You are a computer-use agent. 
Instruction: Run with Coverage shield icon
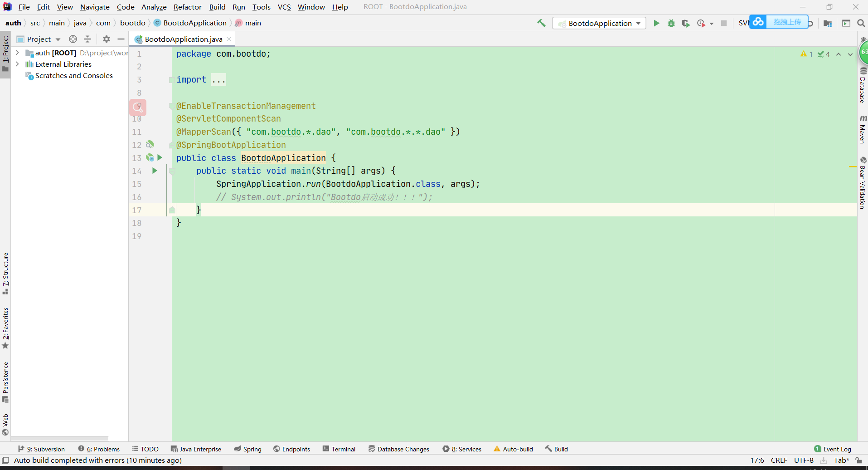coord(686,23)
